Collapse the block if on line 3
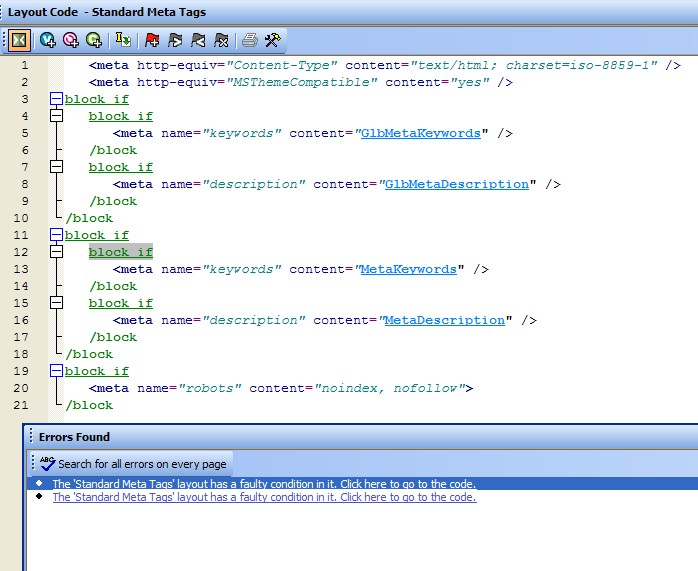Viewport: 698px width, 571px height. pyautogui.click(x=56, y=100)
